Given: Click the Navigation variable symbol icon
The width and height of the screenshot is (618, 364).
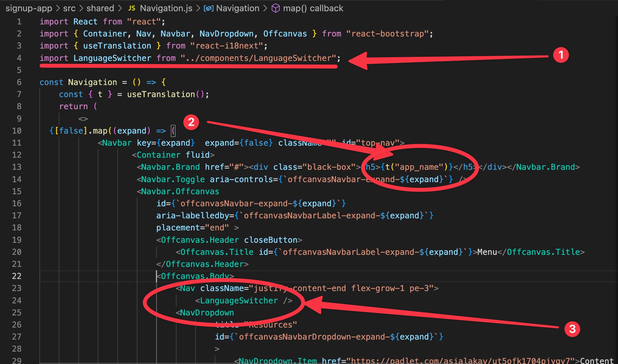Looking at the screenshot, I should coord(208,8).
